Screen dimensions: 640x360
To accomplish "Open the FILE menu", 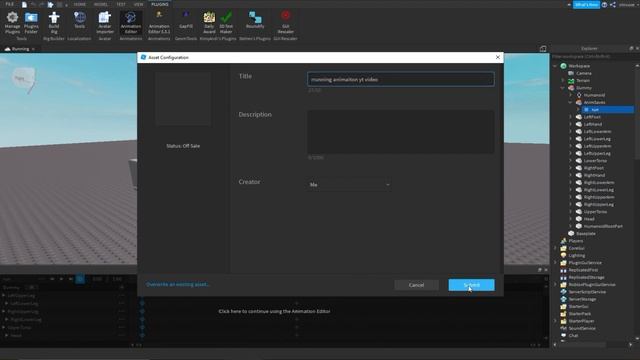I will point(9,4).
